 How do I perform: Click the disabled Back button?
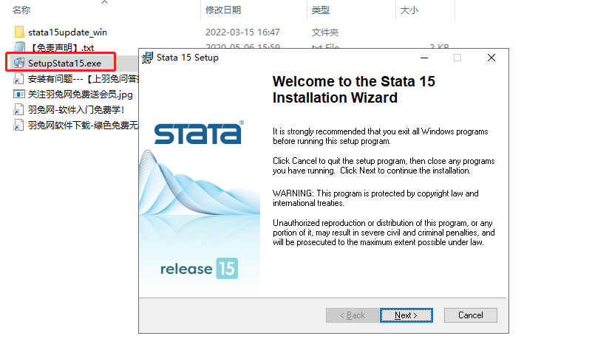tap(352, 315)
